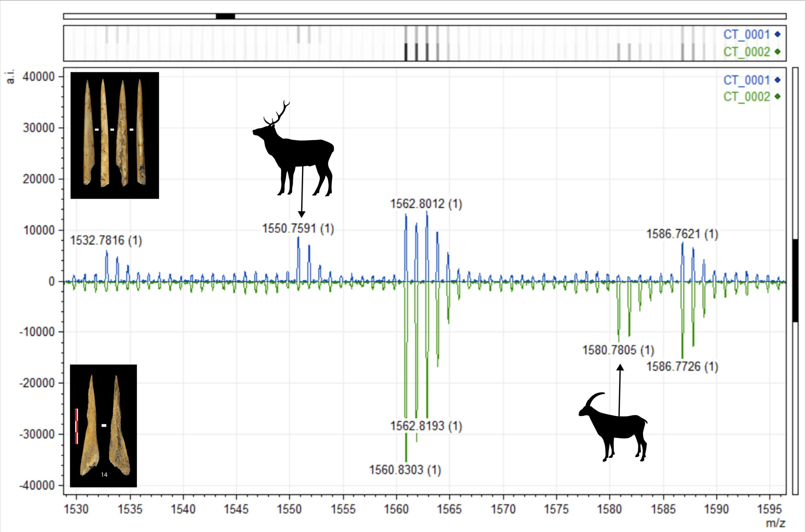This screenshot has width=805, height=532.
Task: Click the bone tool photo labeled 14
Action: click(103, 426)
